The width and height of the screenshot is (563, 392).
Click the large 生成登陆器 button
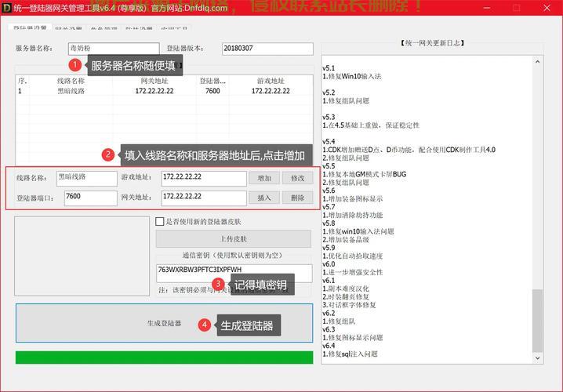click(x=164, y=323)
